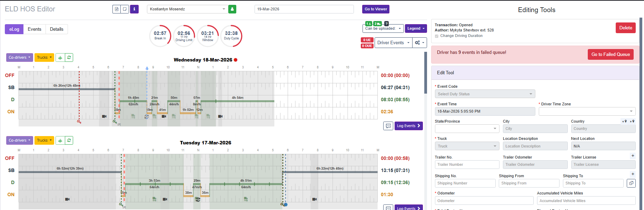
Task: Click the sticky note icon in header
Action: click(125, 9)
